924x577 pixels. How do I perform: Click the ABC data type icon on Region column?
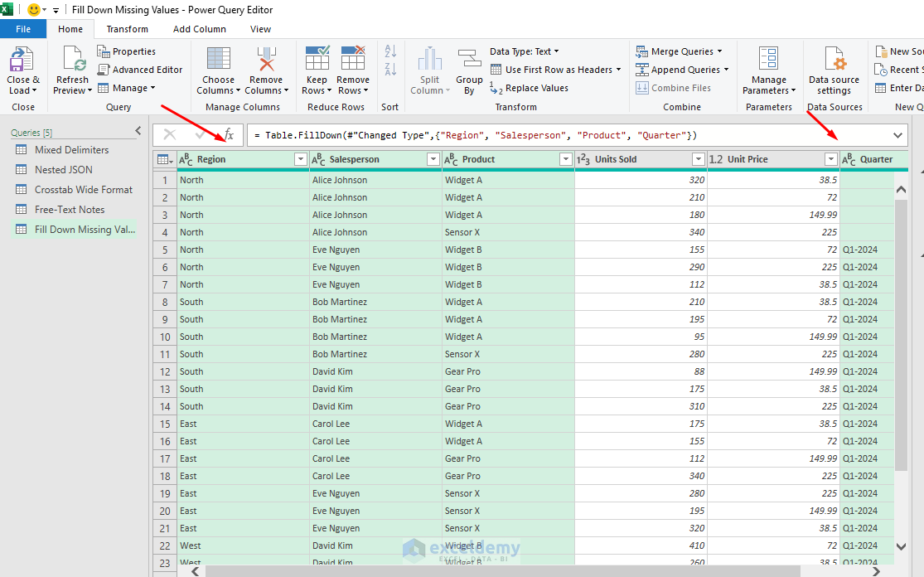(x=186, y=160)
